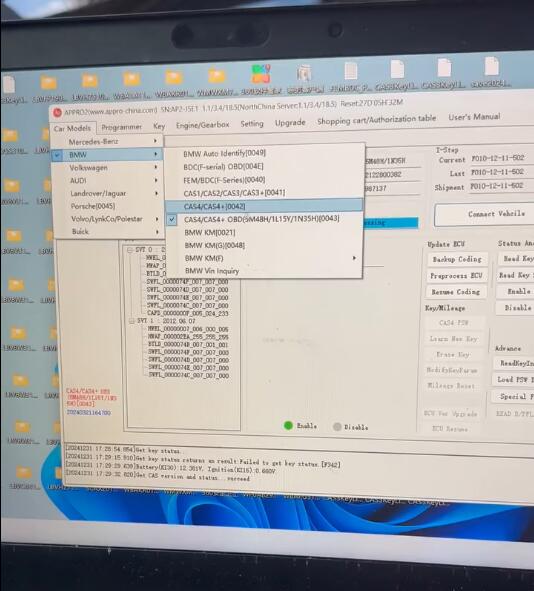Image resolution: width=534 pixels, height=591 pixels.
Task: Open the Programmer menu
Action: click(121, 127)
